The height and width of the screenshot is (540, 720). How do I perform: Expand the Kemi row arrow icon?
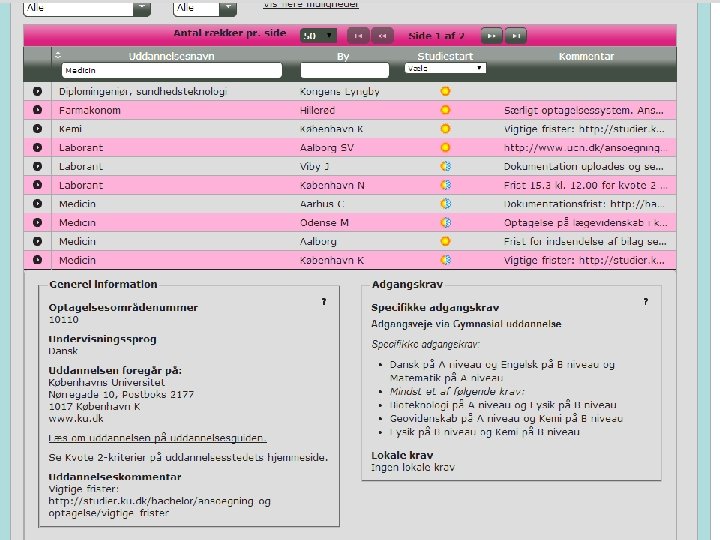pos(37,129)
